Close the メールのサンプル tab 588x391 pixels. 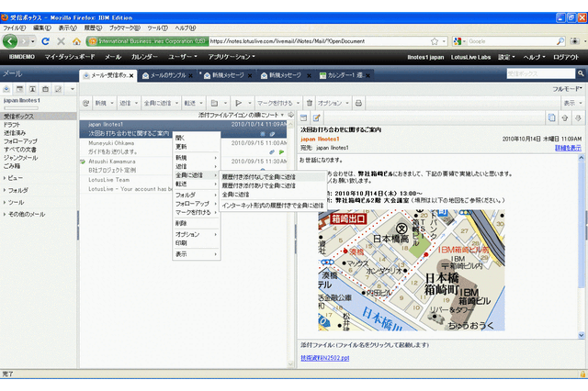tap(190, 75)
